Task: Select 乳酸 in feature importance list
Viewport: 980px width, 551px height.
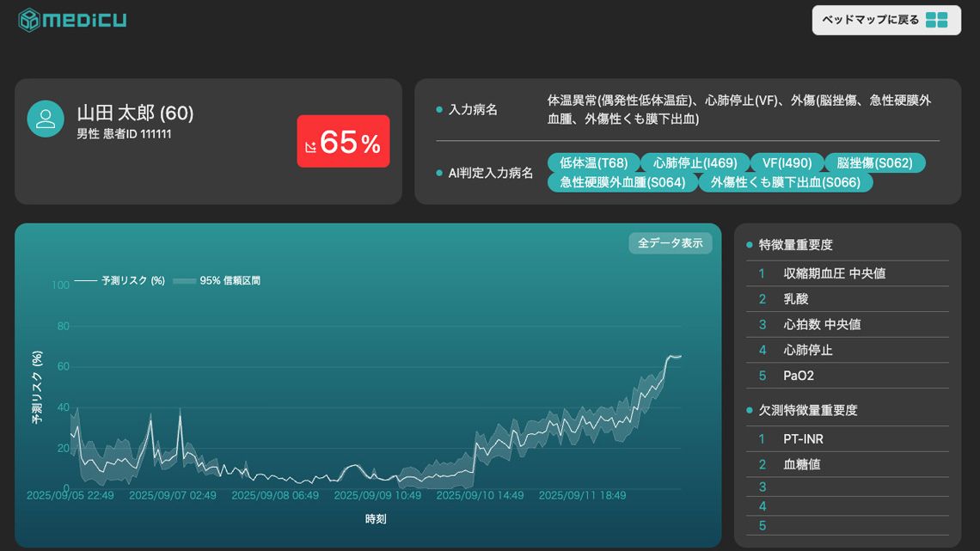Action: (796, 299)
